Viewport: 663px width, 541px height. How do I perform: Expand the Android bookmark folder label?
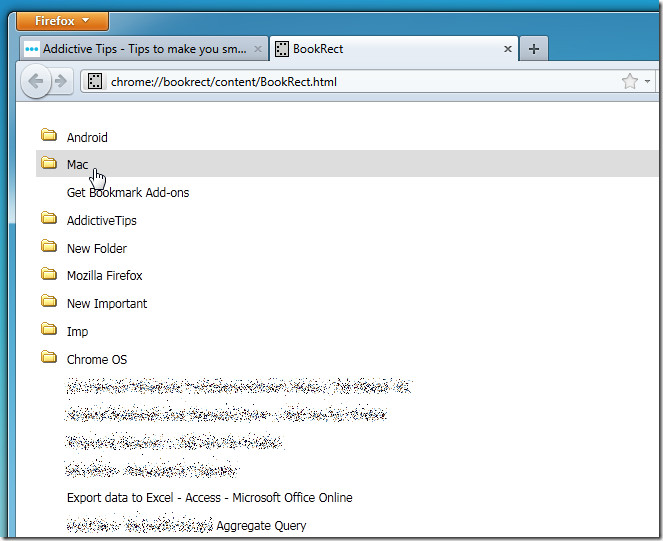point(87,137)
